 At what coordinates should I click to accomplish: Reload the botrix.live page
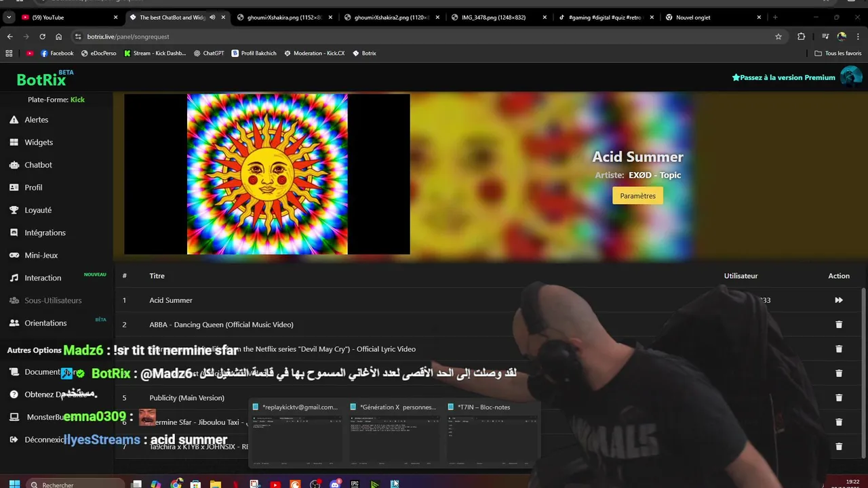(42, 37)
